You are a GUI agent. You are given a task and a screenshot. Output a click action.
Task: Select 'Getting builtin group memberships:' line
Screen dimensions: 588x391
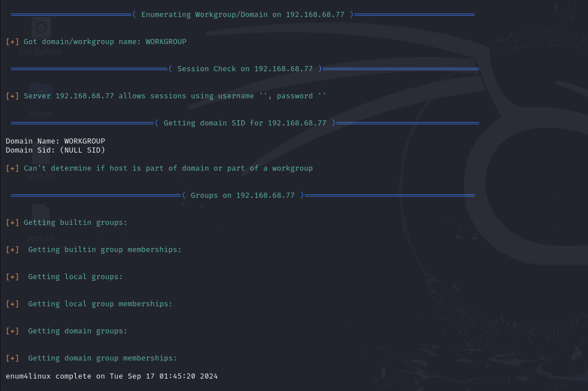pos(93,250)
